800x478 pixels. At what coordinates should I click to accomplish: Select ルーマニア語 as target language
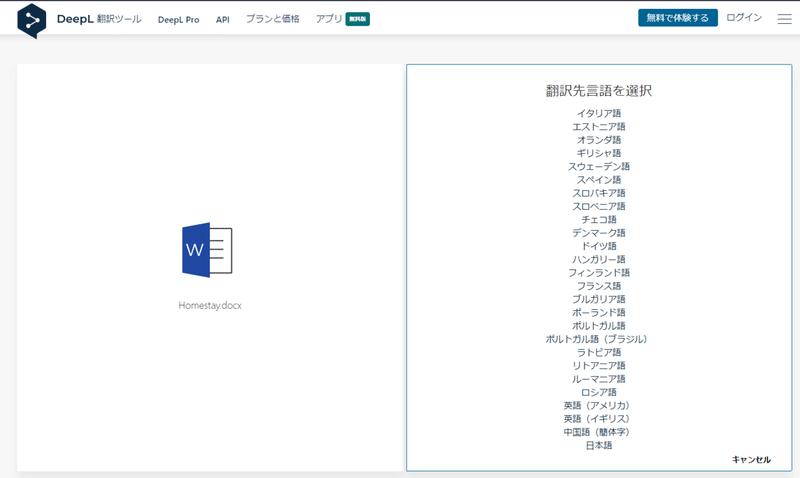click(x=599, y=379)
